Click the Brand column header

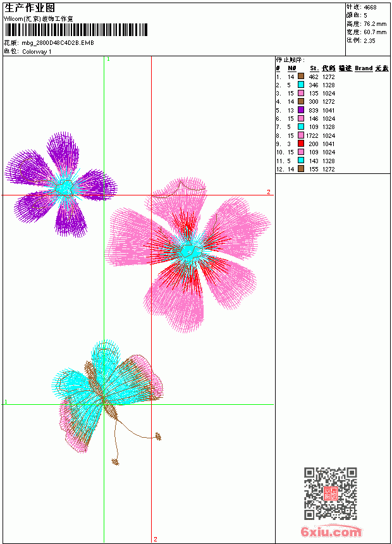364,68
